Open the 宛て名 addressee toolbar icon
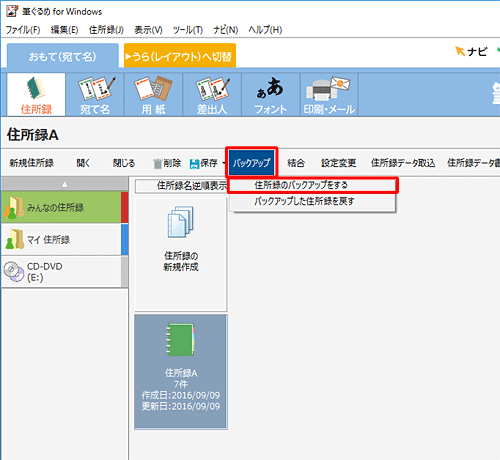The image size is (500, 460). coord(95,95)
